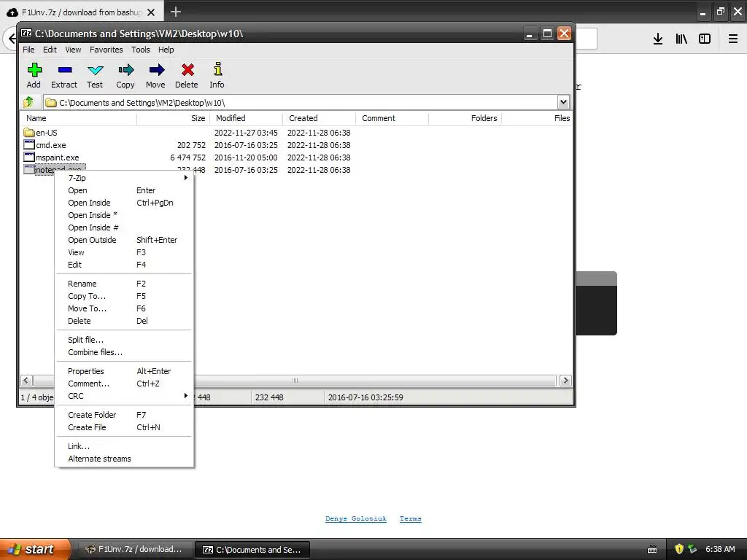Click the Extract toolbar icon
The width and height of the screenshot is (747, 560).
[x=64, y=70]
